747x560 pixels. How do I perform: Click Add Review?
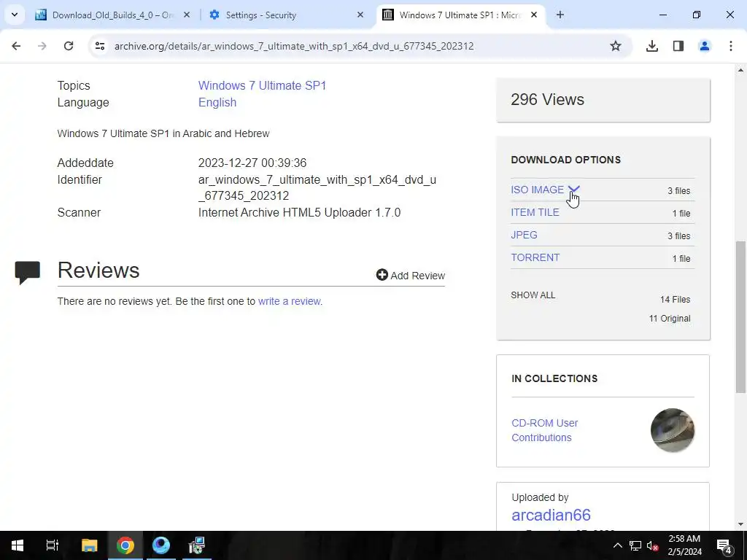point(410,275)
